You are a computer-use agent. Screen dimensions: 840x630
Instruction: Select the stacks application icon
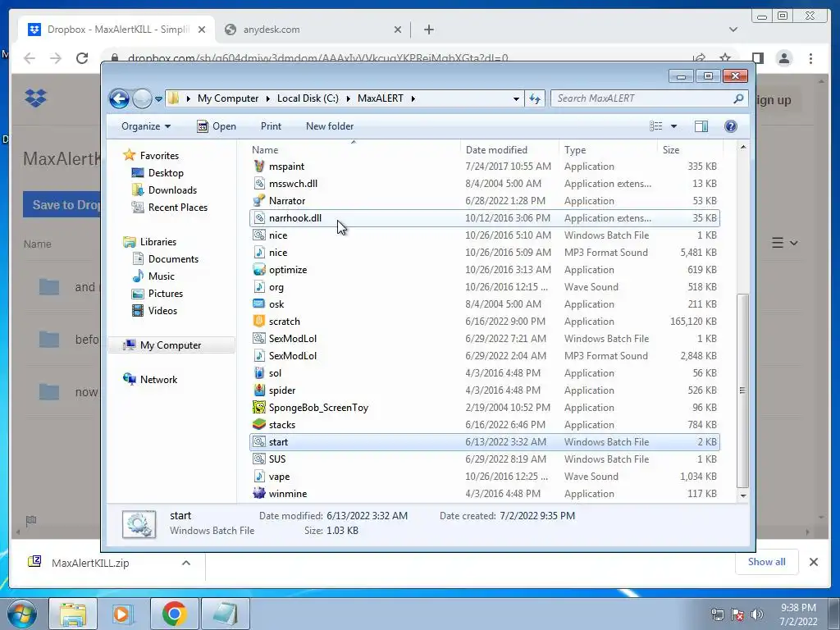[x=259, y=424]
